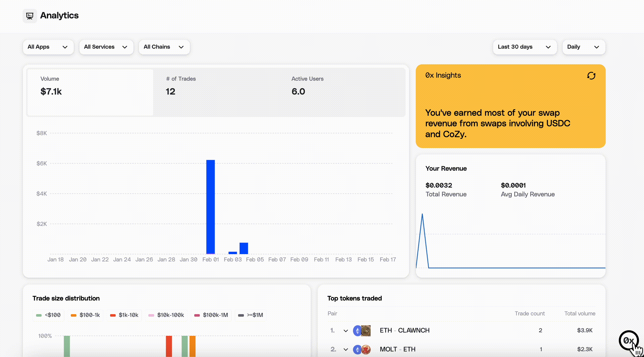The height and width of the screenshot is (357, 644).
Task: Open the All Chains filter
Action: (164, 47)
